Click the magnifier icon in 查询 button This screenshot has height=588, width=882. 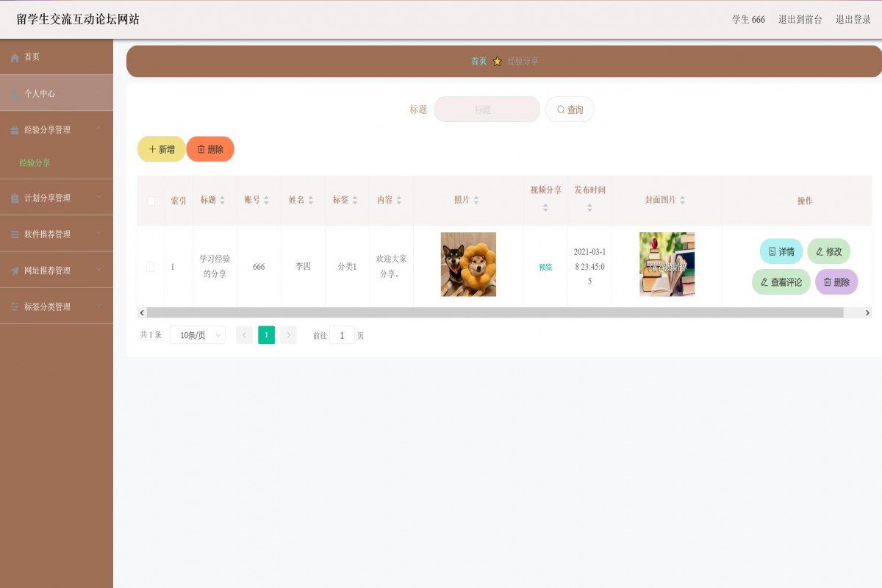click(x=561, y=109)
